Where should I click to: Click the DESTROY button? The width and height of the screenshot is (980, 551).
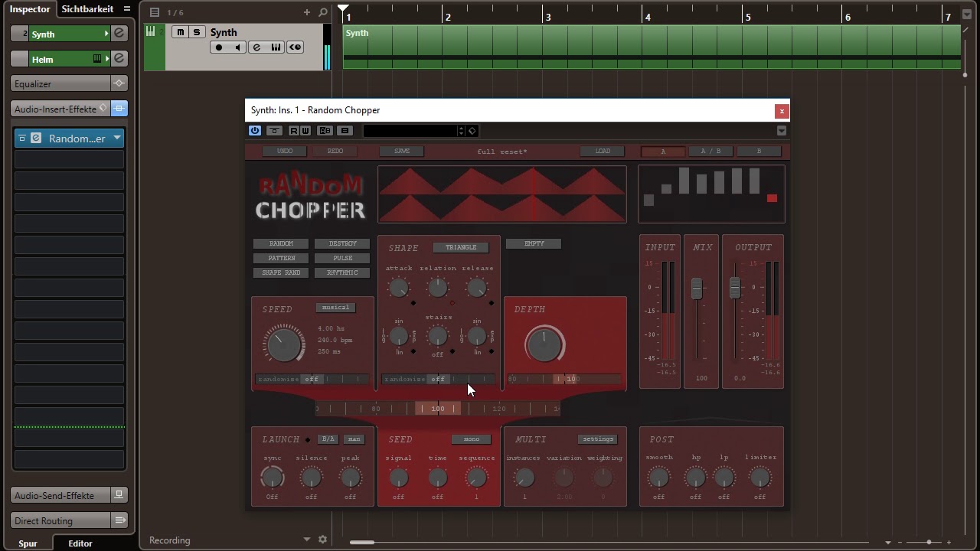[342, 243]
